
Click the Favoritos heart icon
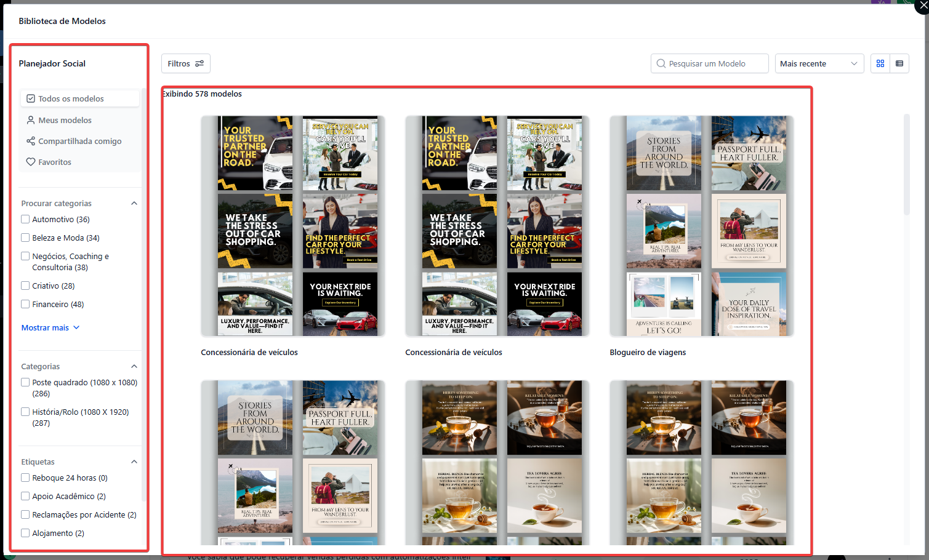[x=31, y=162]
